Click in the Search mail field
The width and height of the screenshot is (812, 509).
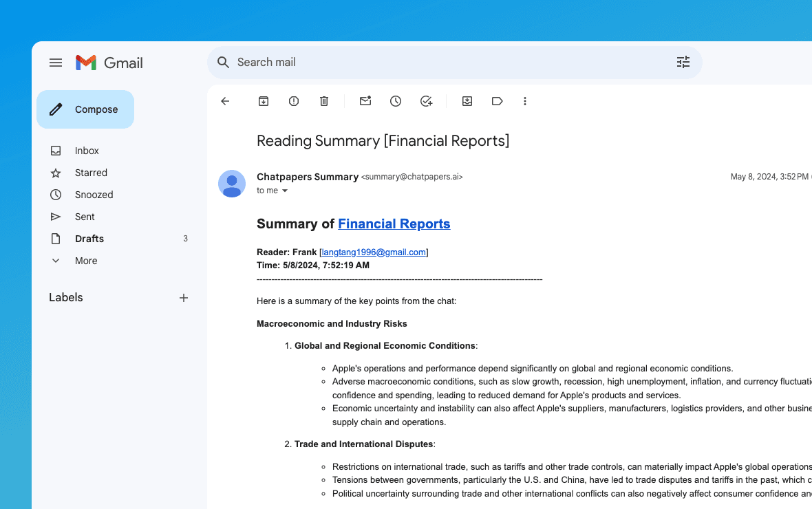click(x=455, y=63)
